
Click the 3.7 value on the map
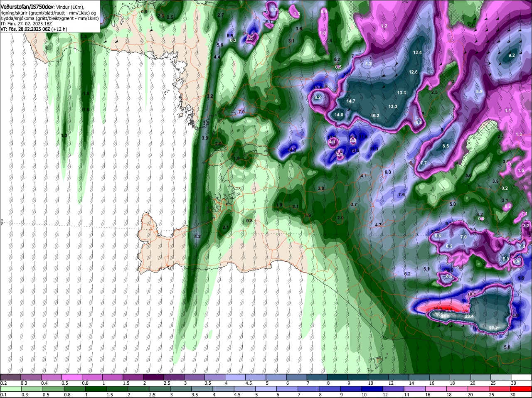tap(354, 204)
